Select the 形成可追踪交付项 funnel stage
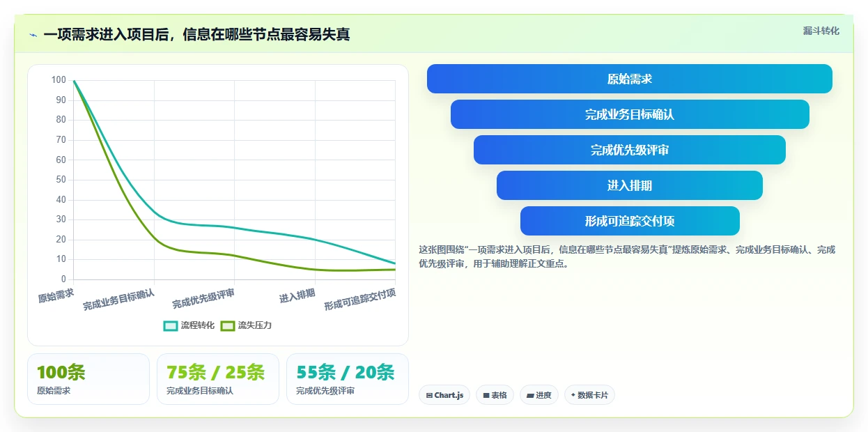This screenshot has width=868, height=432. tap(630, 221)
